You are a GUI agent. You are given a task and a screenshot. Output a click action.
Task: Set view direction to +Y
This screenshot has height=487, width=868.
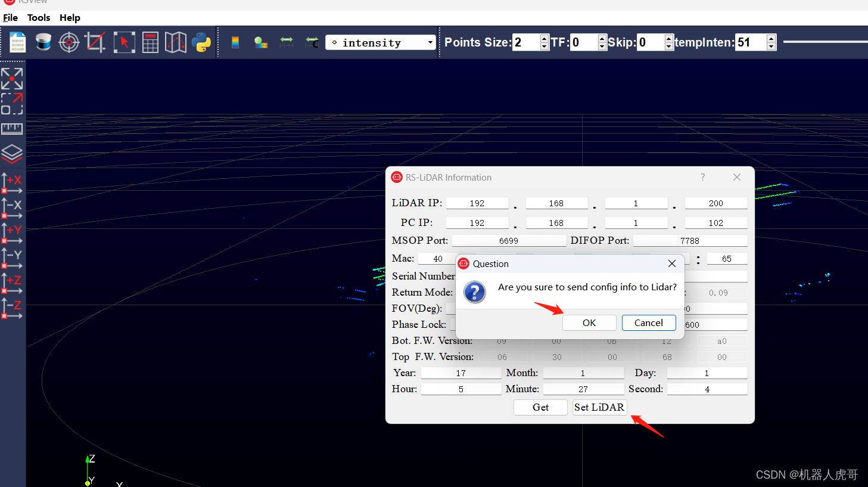[x=12, y=234]
